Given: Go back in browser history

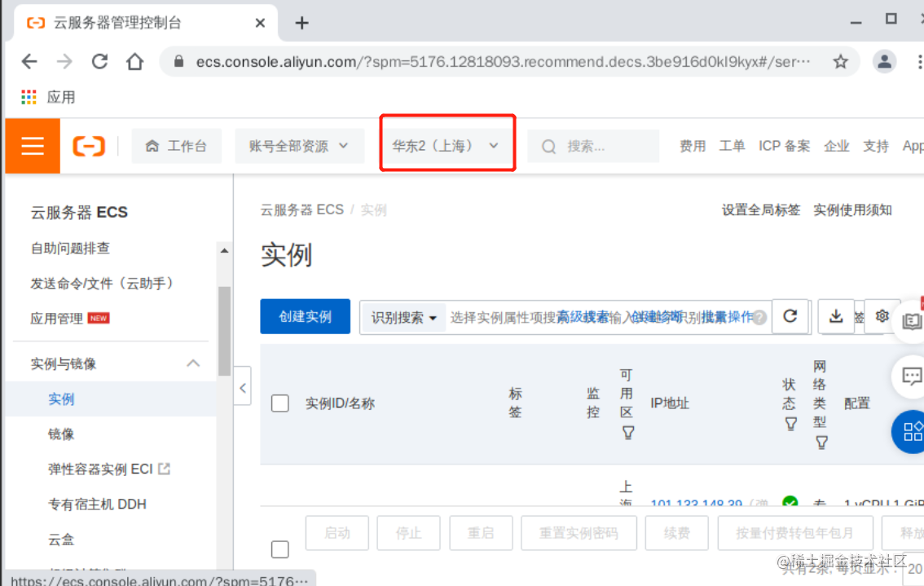Looking at the screenshot, I should click(29, 61).
